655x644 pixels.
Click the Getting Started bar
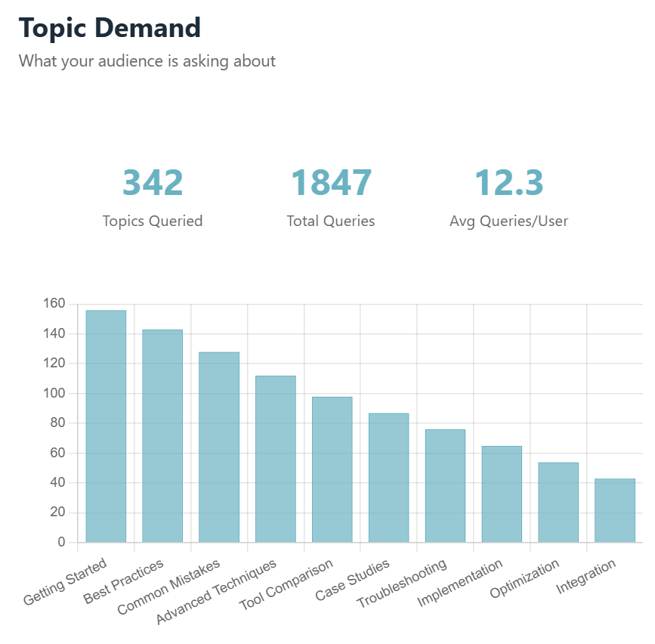tap(105, 423)
